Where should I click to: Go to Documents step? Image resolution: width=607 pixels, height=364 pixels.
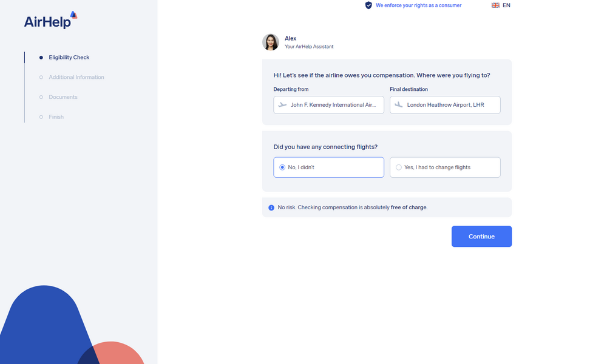(x=63, y=97)
